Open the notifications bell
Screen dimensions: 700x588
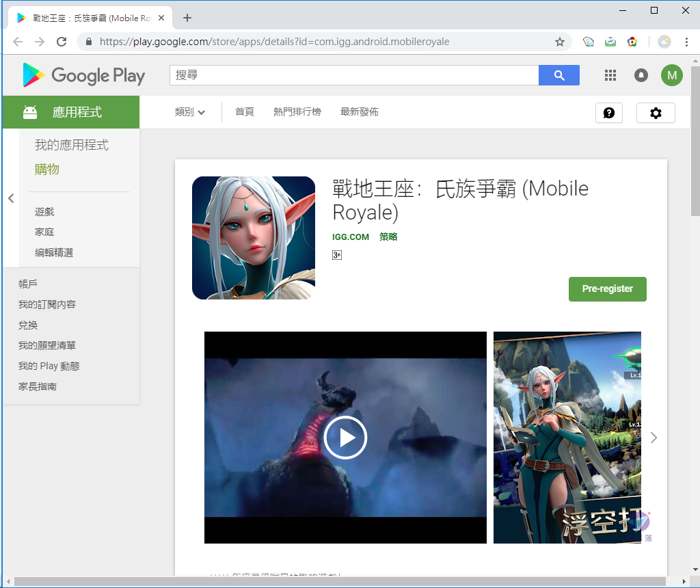[x=641, y=75]
